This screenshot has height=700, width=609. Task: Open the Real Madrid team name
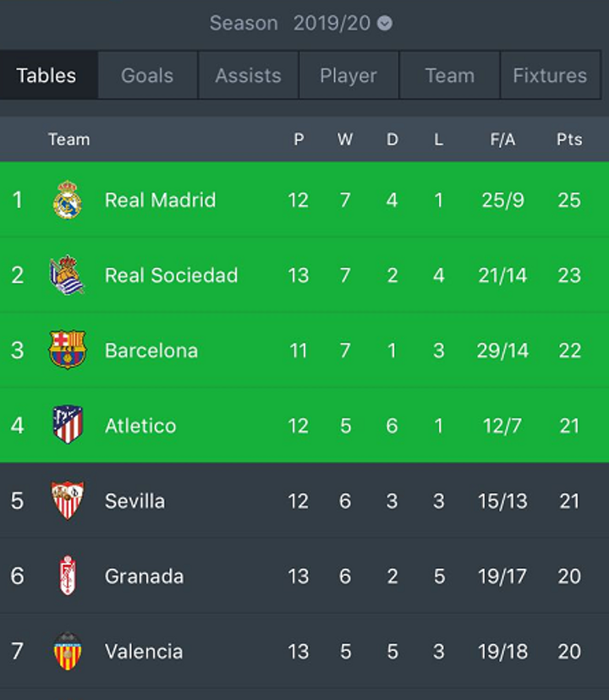pyautogui.click(x=160, y=200)
